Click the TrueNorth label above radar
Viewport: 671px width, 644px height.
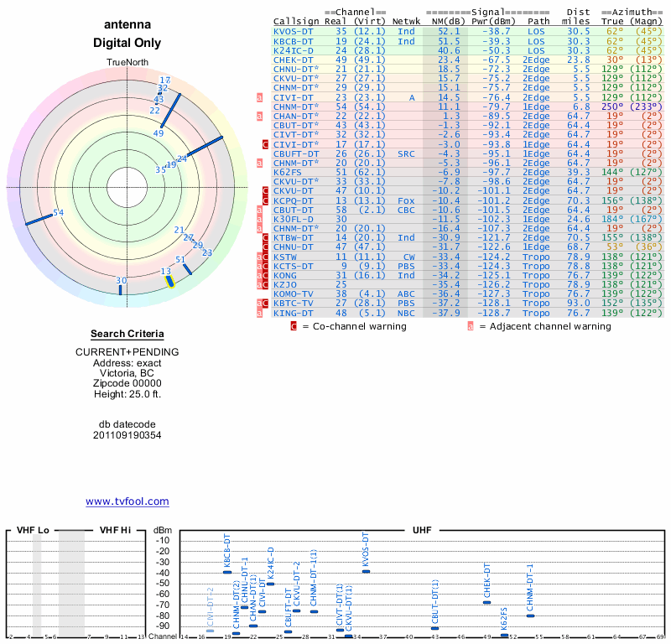coord(127,63)
